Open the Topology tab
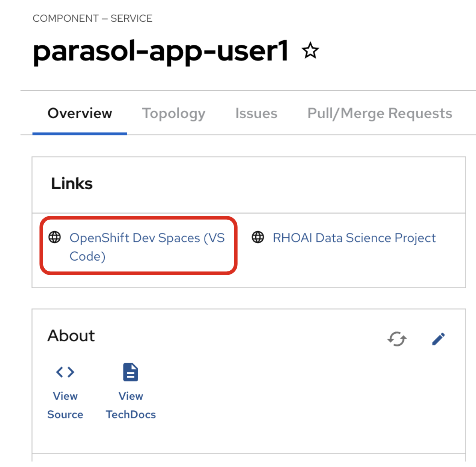The height and width of the screenshot is (467, 476). coord(173,113)
